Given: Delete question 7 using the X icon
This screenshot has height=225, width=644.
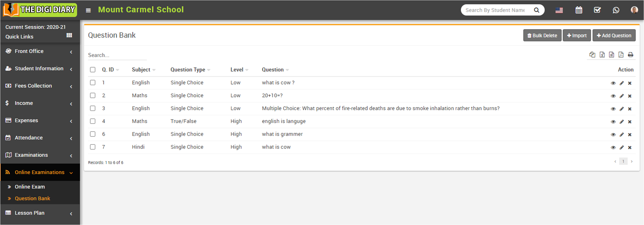Looking at the screenshot, I should (630, 147).
